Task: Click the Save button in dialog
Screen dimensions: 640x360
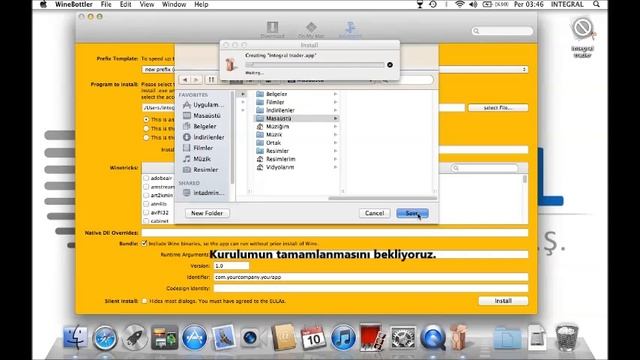Action: pyautogui.click(x=412, y=213)
